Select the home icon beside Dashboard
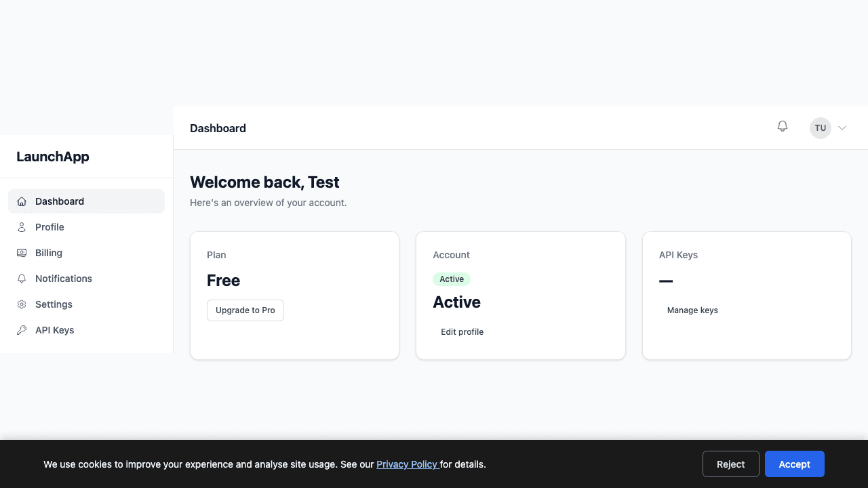This screenshot has height=488, width=868. tap(22, 201)
